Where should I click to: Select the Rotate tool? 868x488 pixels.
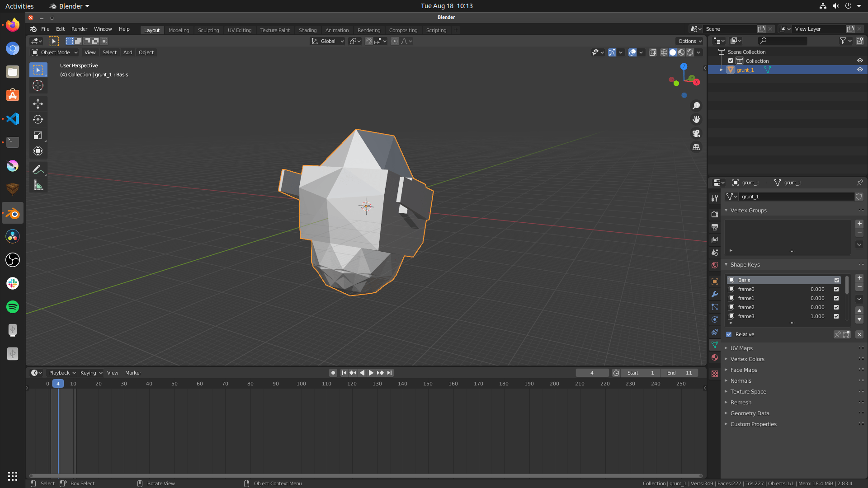coord(38,120)
